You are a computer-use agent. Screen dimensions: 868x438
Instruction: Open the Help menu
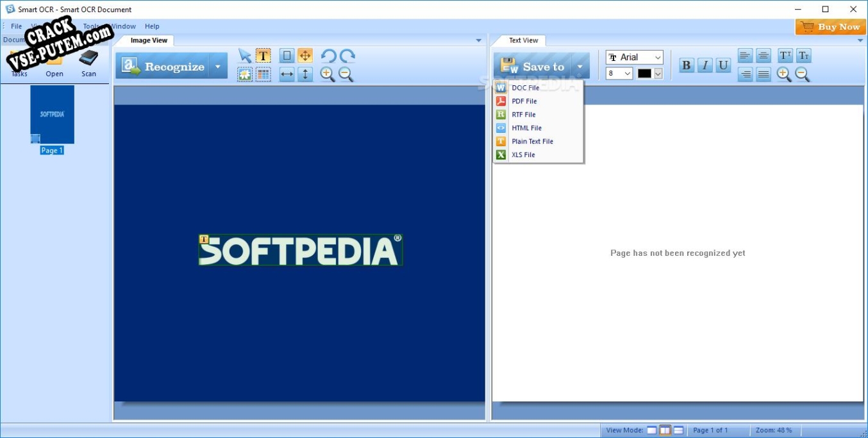152,26
